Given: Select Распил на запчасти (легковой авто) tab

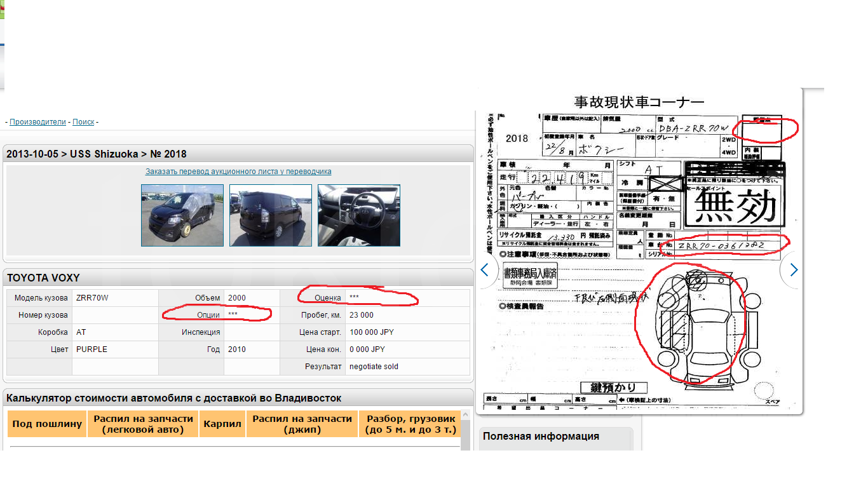Looking at the screenshot, I should click(143, 424).
